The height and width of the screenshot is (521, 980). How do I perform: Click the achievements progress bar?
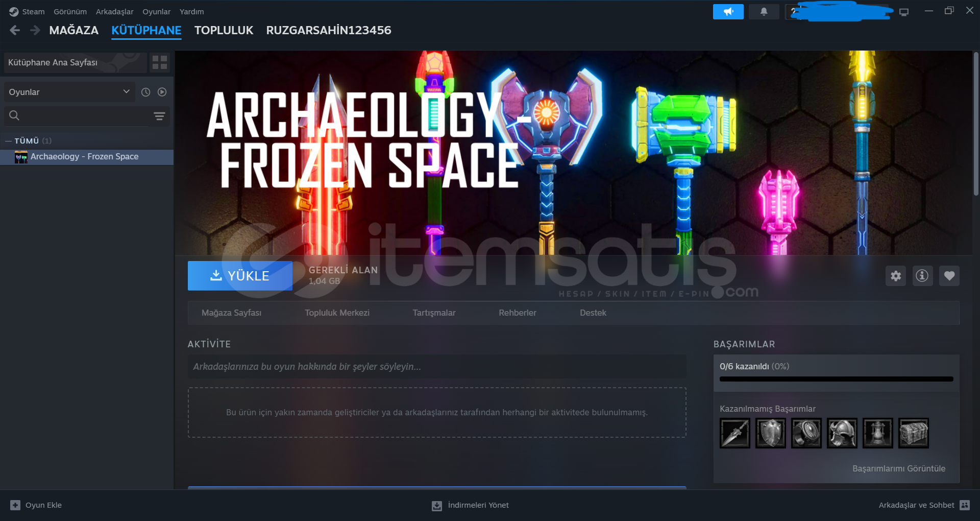837,379
